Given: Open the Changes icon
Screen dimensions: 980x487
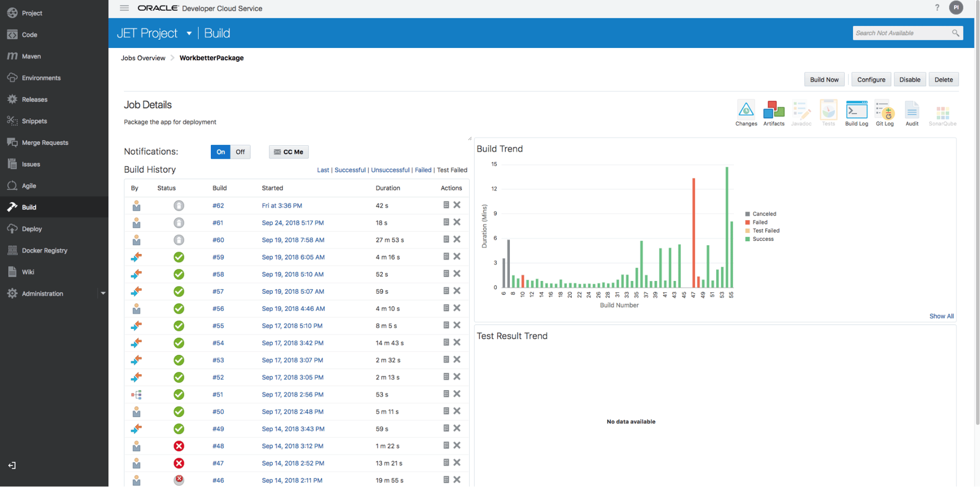Looking at the screenshot, I should [x=746, y=113].
